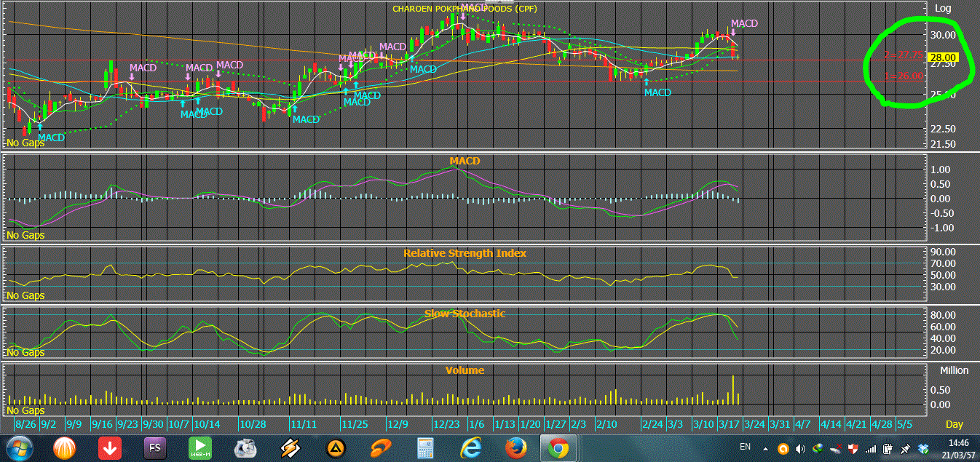Open the volume speaker tray icon
This screenshot has height=462, width=980.
point(801,448)
